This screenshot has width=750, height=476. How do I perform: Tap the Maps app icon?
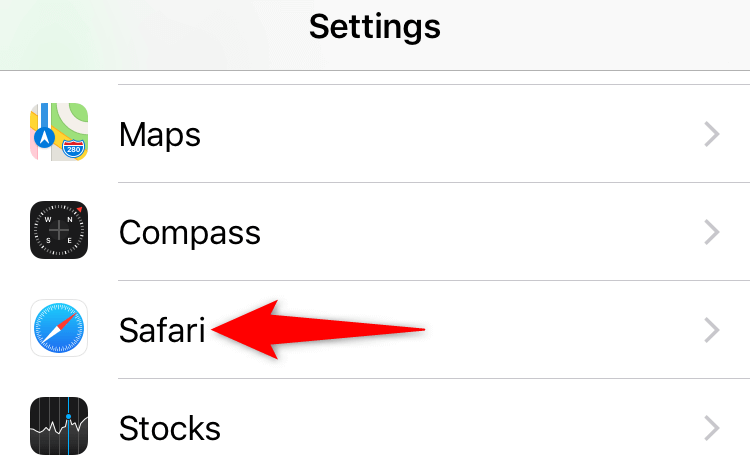tap(58, 133)
